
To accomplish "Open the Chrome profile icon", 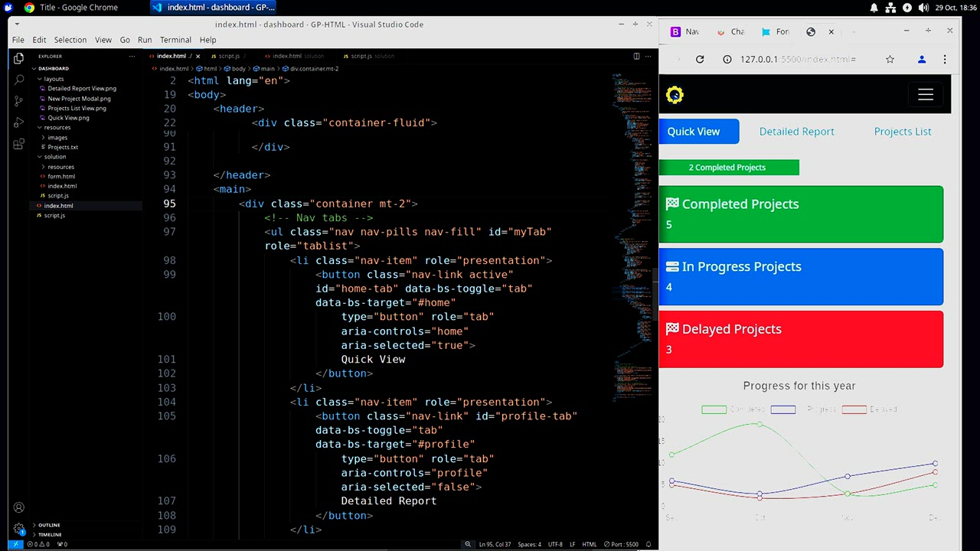I will pos(922,59).
